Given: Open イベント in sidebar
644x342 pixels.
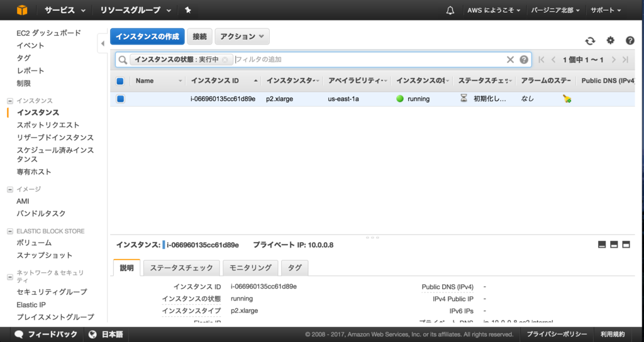Looking at the screenshot, I should coord(30,45).
